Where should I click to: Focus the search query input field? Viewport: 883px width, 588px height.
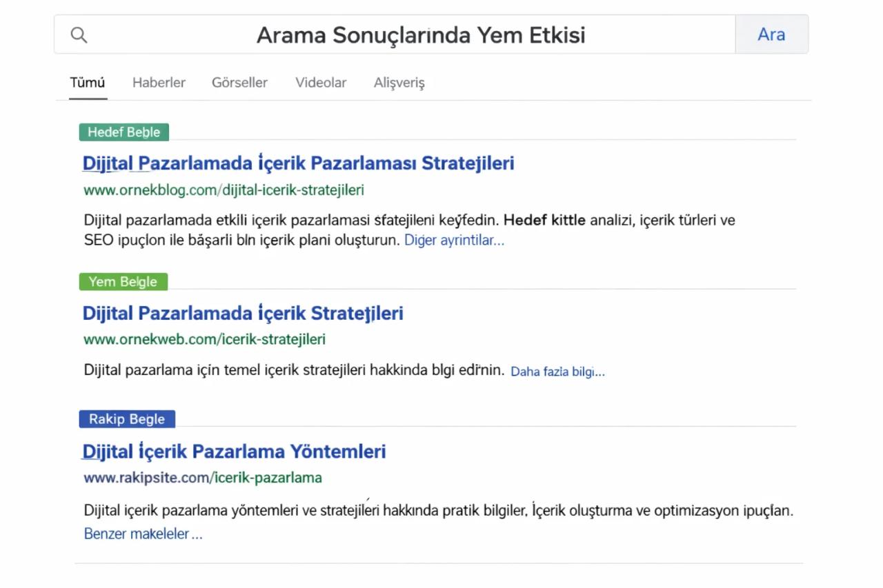pyautogui.click(x=420, y=35)
